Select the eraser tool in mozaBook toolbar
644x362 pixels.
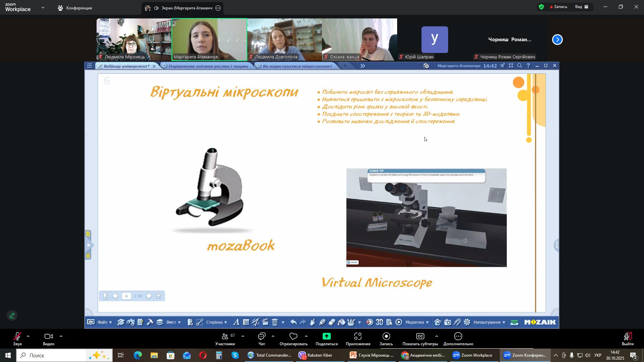(x=332, y=322)
